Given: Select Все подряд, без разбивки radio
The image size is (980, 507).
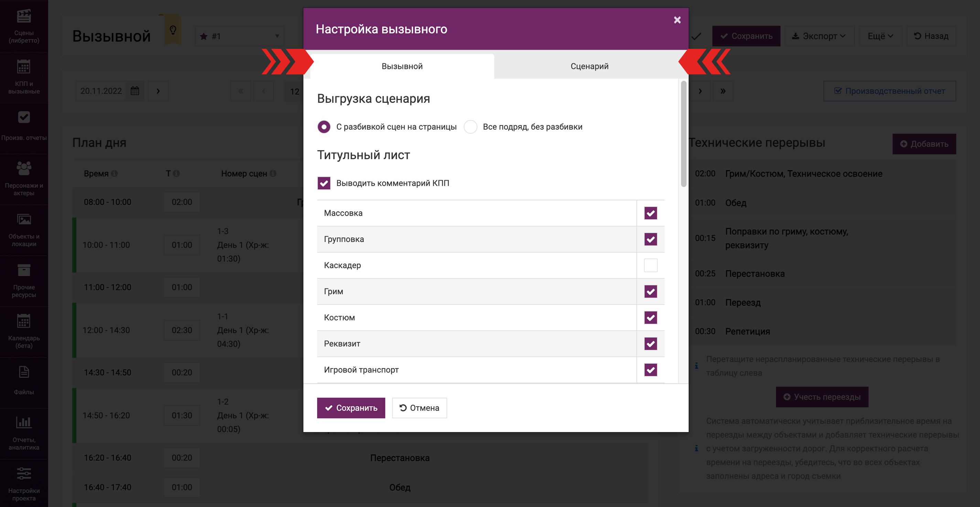Looking at the screenshot, I should click(471, 126).
